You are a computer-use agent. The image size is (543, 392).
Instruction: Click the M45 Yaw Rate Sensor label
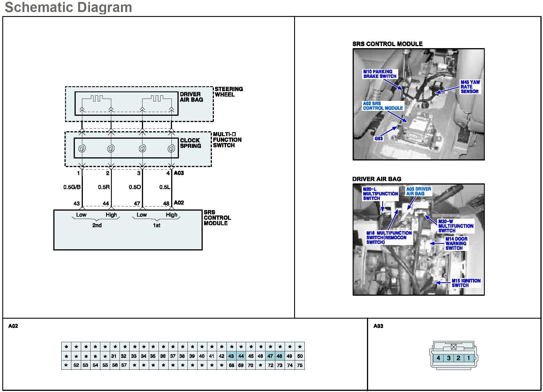point(470,87)
